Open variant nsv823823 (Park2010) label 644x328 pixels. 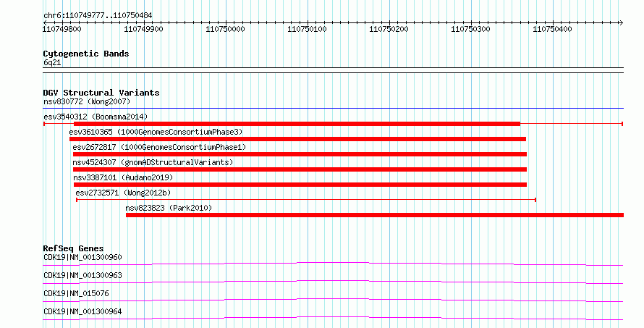[169, 208]
